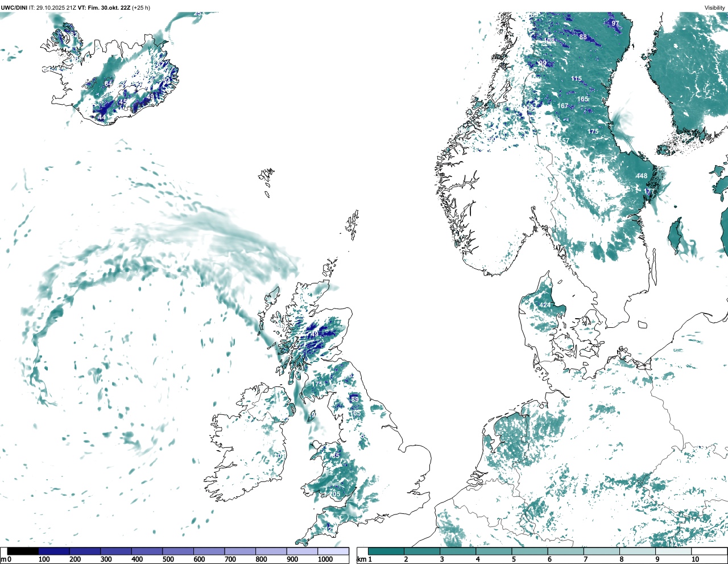Select the 2–3 km legend color segment
The width and height of the screenshot is (728, 564).
422,551
